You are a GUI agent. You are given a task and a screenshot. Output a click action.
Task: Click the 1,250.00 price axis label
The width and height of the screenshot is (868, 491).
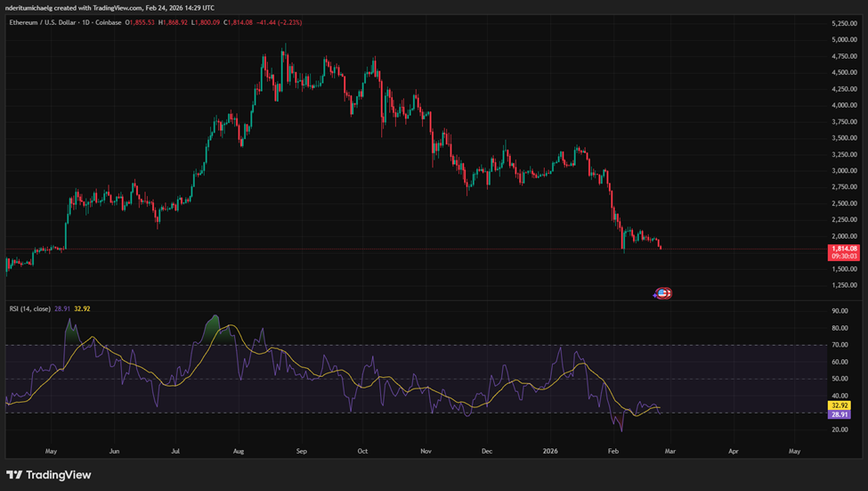pyautogui.click(x=844, y=285)
